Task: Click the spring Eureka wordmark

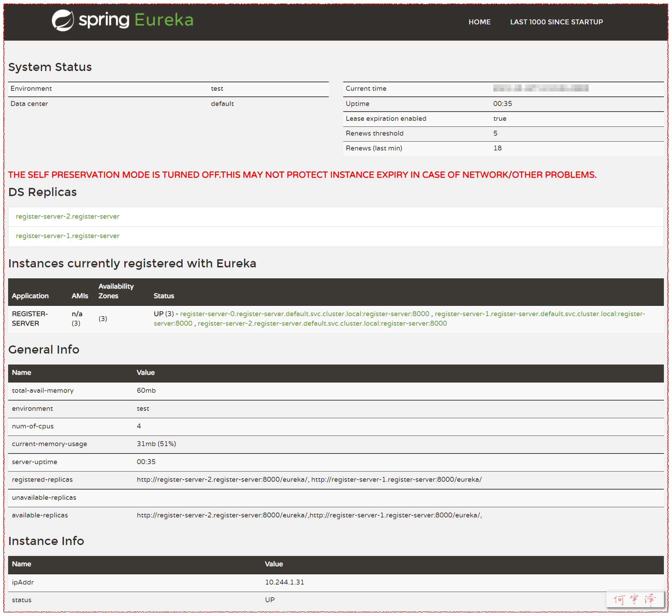Action: click(136, 20)
